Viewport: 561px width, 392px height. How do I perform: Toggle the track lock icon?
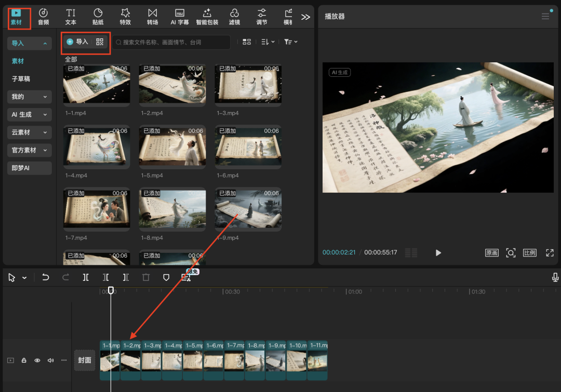pos(24,360)
